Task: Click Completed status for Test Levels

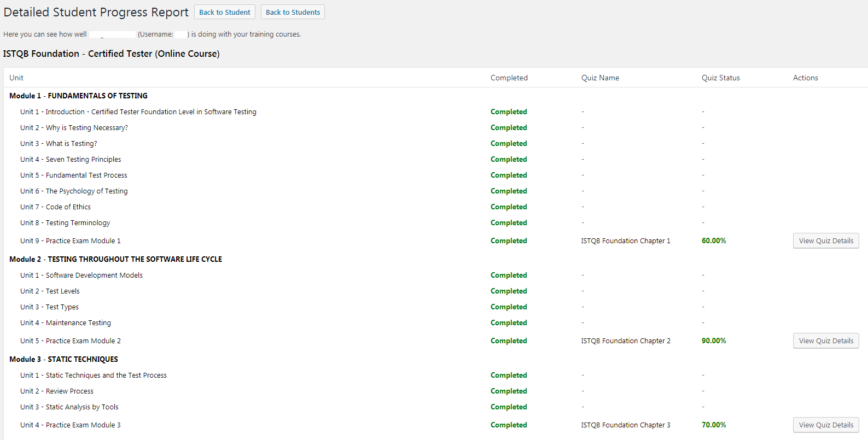Action: click(509, 291)
